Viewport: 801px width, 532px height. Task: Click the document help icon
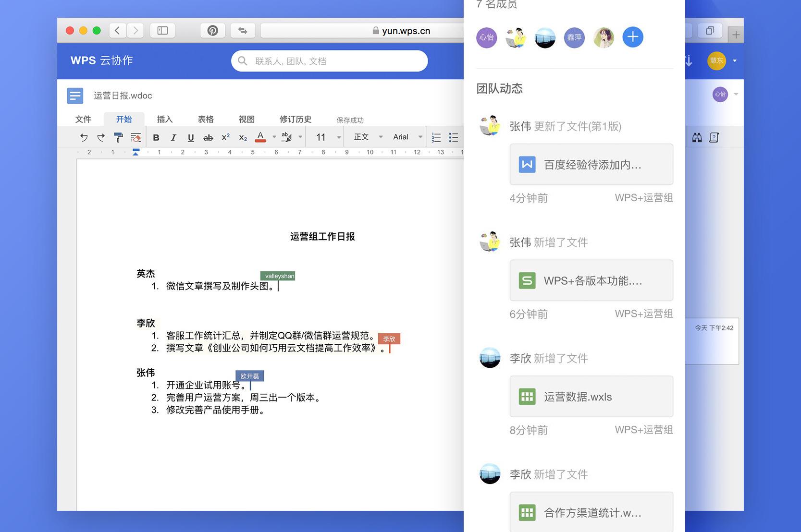point(715,138)
